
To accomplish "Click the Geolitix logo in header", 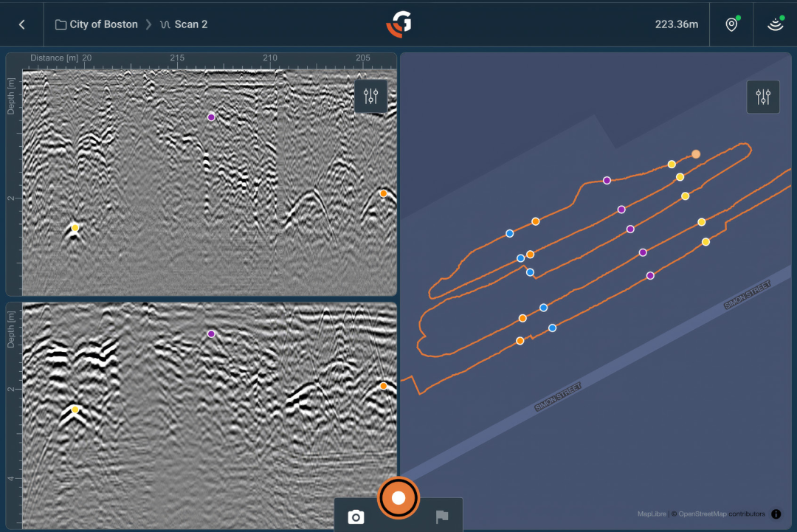I will (x=399, y=24).
